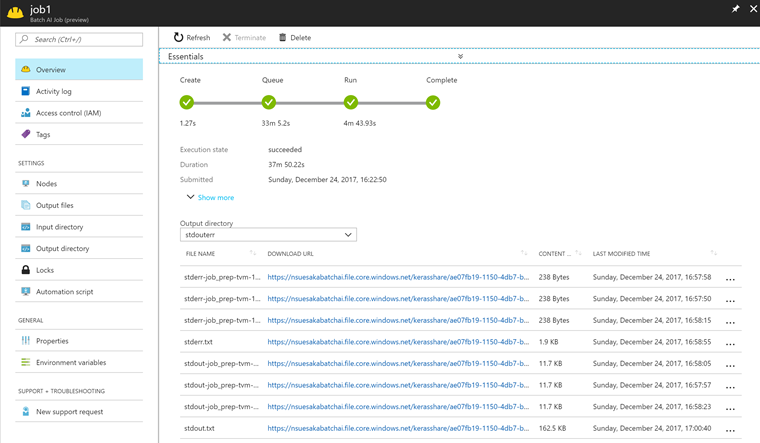Click the Delete trash icon
This screenshot has width=760, height=443.
(x=283, y=37)
